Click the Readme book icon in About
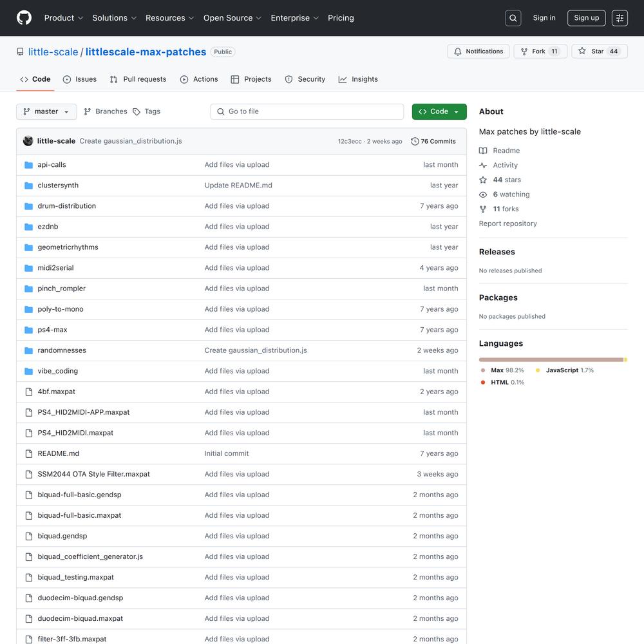The height and width of the screenshot is (644, 644). click(483, 151)
